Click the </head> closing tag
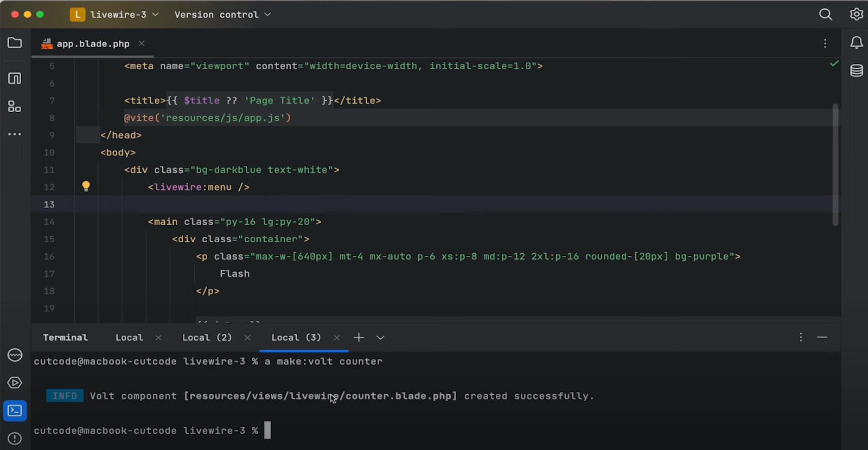 (x=120, y=135)
